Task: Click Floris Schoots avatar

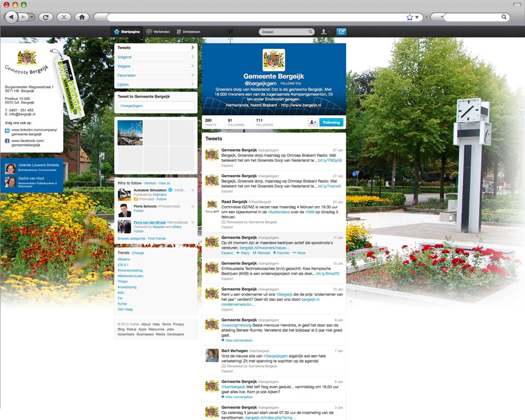Action: [x=124, y=211]
